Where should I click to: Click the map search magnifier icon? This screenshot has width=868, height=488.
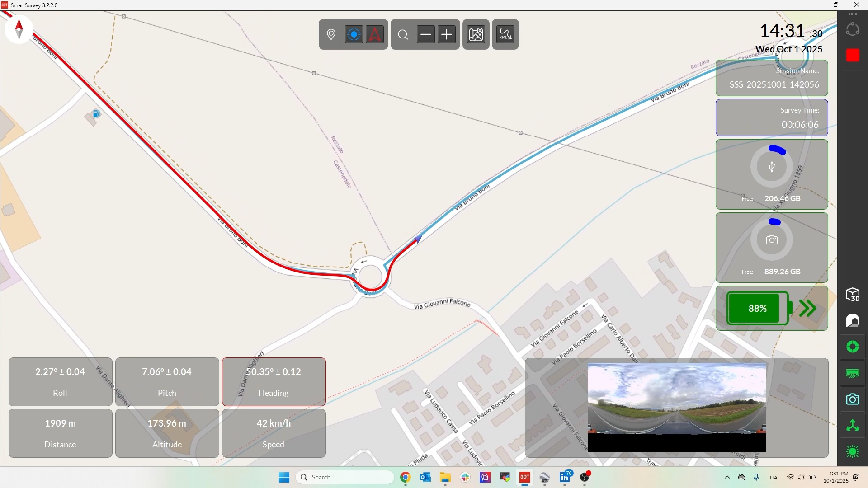(x=403, y=35)
